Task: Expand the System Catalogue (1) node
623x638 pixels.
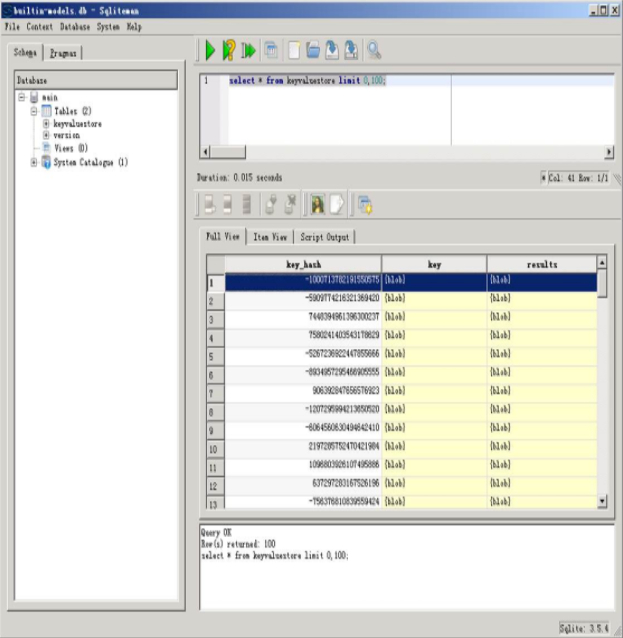Action: (34, 162)
